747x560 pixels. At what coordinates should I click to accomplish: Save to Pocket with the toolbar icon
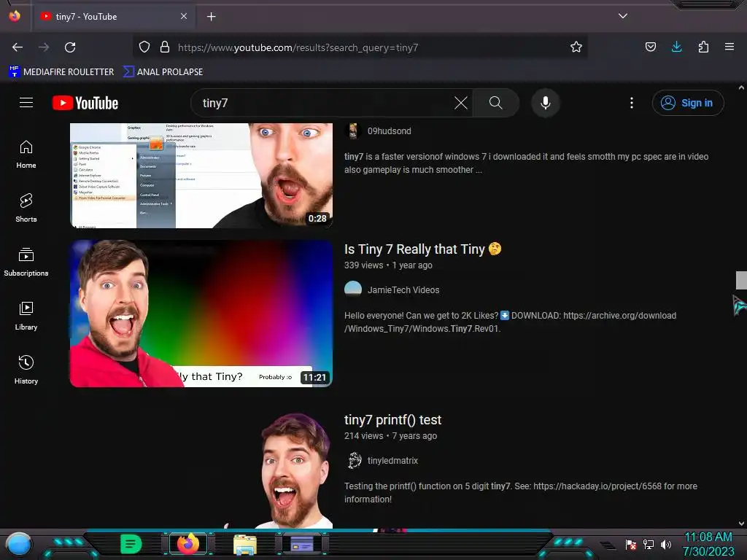click(x=650, y=47)
